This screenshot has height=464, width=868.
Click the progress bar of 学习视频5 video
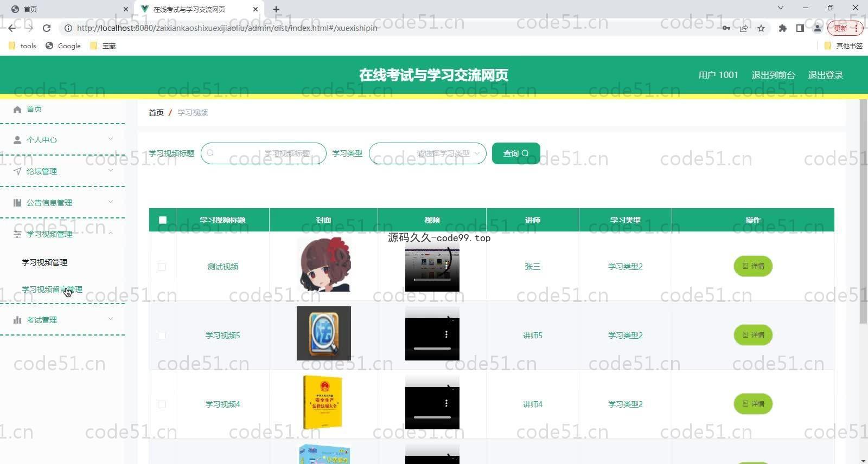coord(432,349)
